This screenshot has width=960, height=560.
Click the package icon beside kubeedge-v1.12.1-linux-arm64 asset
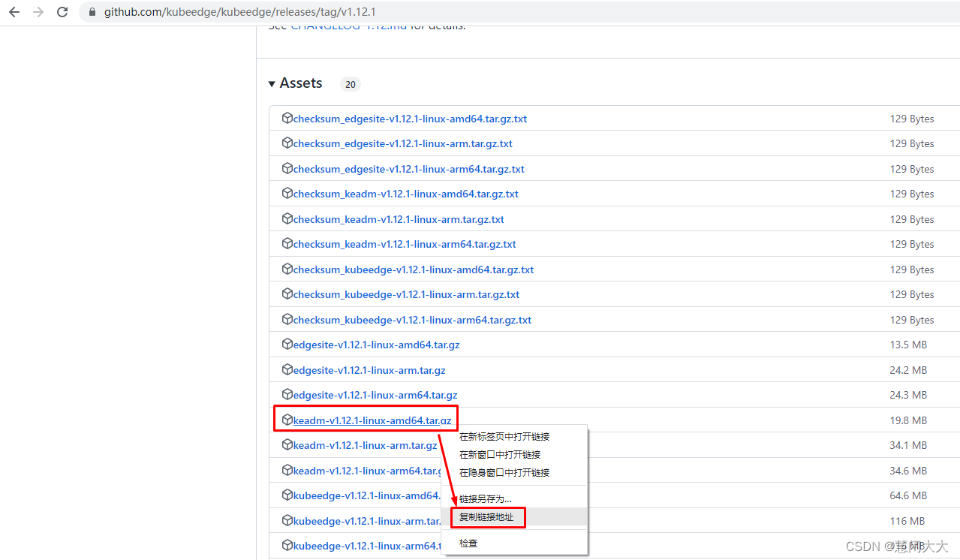287,546
